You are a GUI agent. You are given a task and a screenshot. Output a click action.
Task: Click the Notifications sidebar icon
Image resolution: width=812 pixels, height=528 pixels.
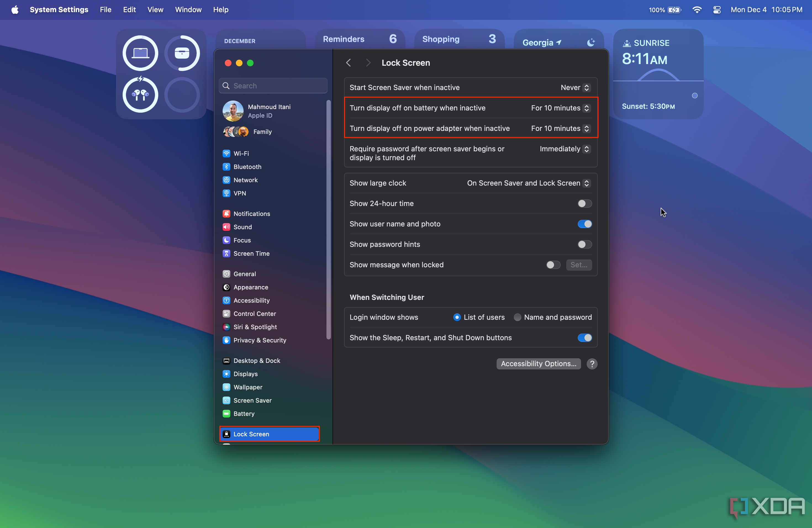coord(227,213)
